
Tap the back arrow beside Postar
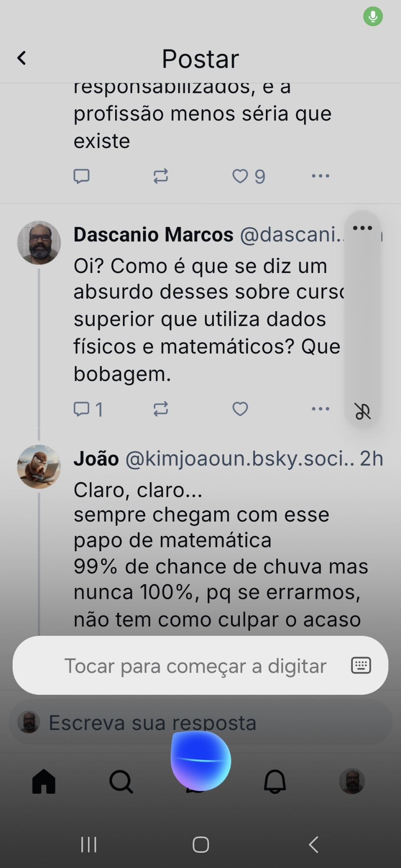[22, 58]
